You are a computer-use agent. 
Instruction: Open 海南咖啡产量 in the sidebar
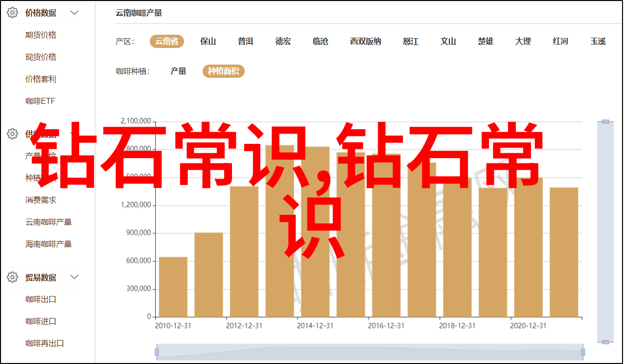[49, 244]
